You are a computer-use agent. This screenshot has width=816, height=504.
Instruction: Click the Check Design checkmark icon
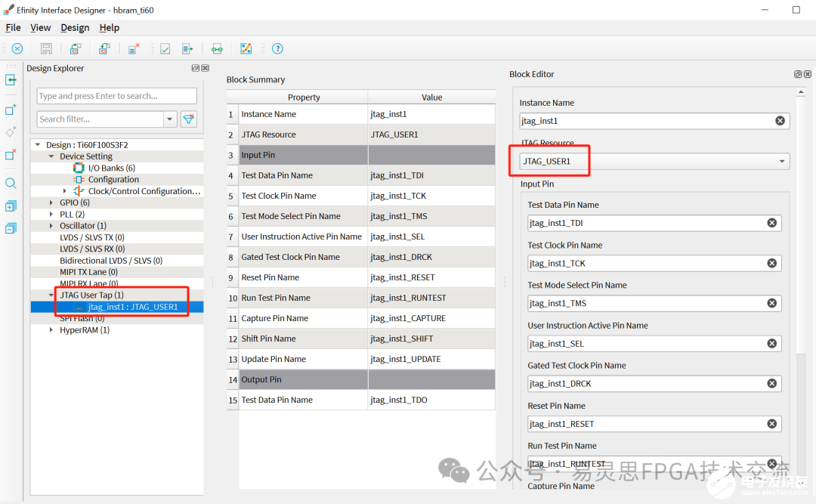click(x=165, y=48)
